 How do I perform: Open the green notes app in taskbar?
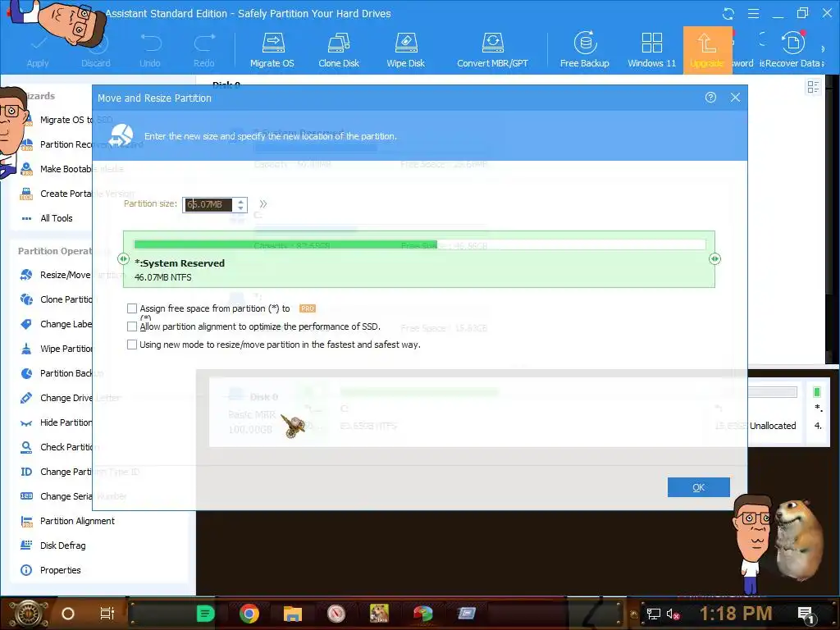pyautogui.click(x=205, y=614)
